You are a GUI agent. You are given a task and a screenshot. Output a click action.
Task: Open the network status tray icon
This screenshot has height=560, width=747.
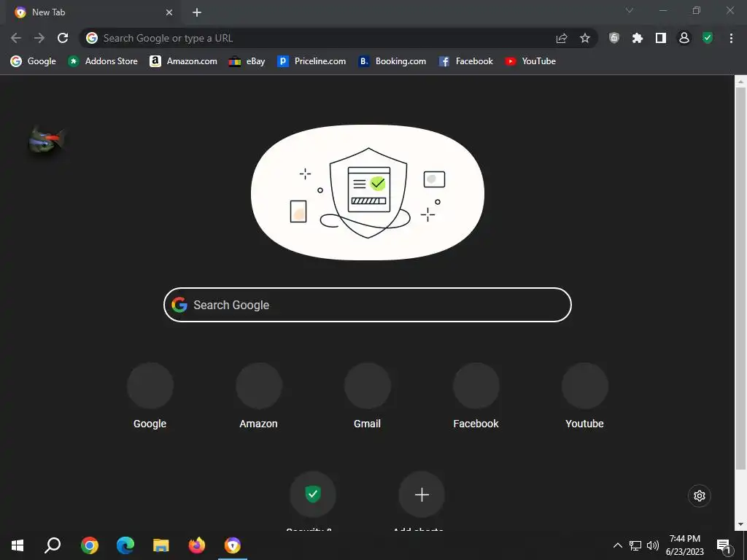click(635, 545)
